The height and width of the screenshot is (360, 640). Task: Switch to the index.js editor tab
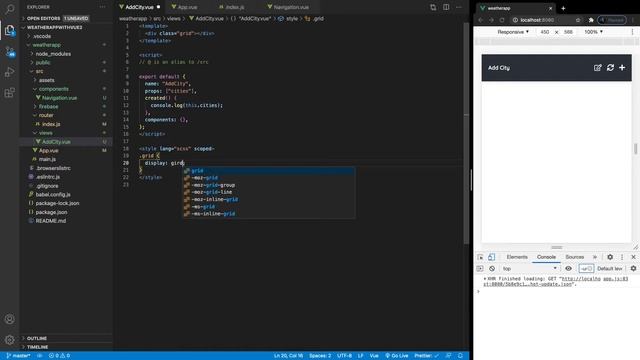235,7
